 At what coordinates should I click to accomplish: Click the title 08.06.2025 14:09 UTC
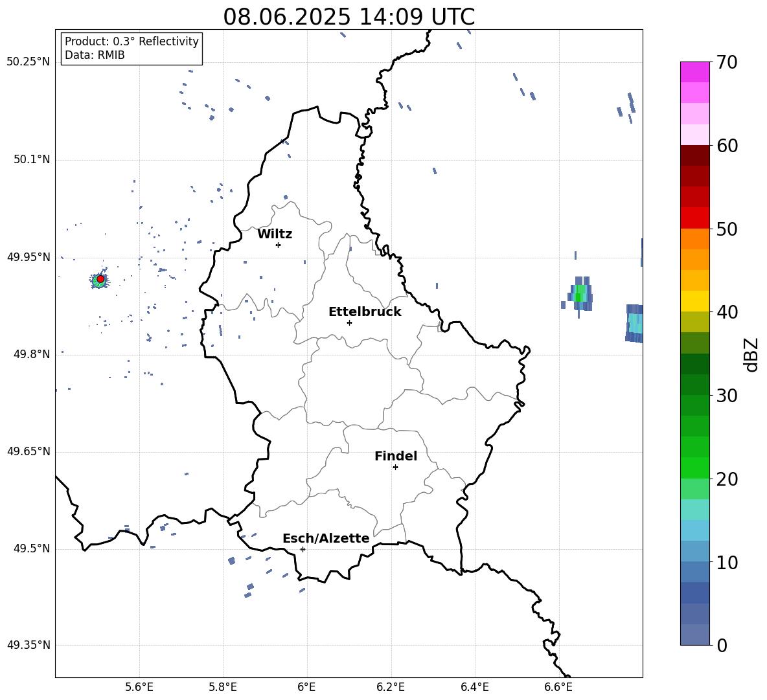pyautogui.click(x=349, y=17)
